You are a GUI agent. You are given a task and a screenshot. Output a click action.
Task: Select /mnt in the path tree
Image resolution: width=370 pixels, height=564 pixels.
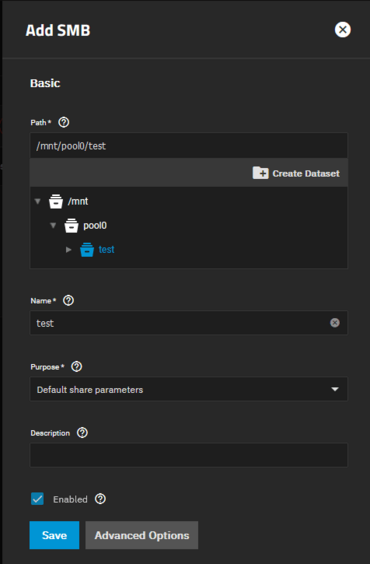tap(78, 201)
